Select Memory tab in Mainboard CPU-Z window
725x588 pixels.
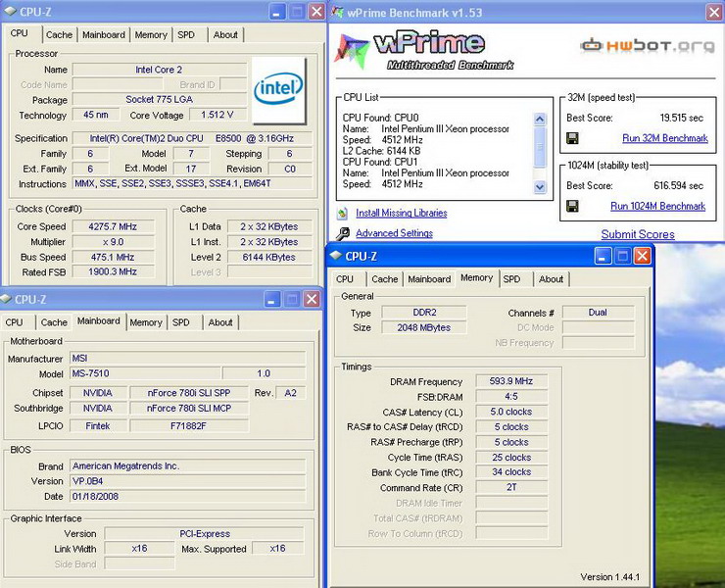point(146,322)
